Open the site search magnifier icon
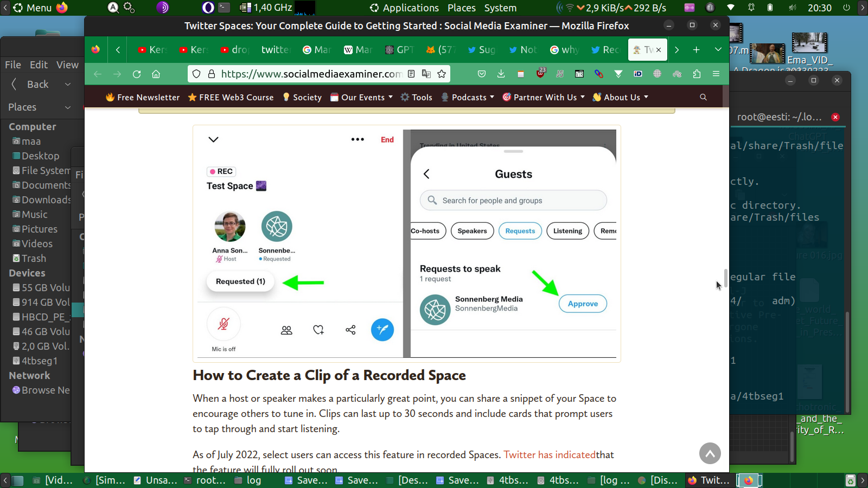Image resolution: width=868 pixels, height=488 pixels. pyautogui.click(x=703, y=98)
